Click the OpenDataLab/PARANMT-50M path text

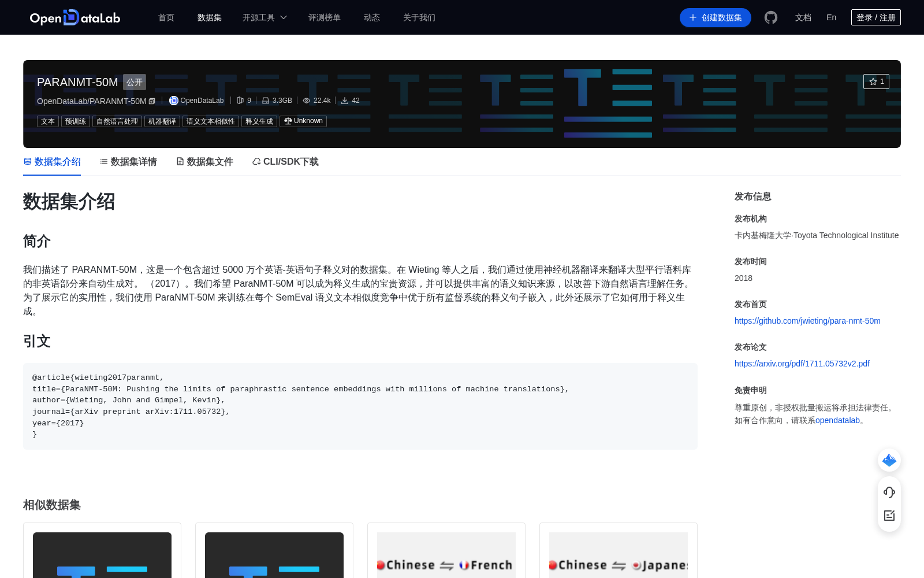92,101
